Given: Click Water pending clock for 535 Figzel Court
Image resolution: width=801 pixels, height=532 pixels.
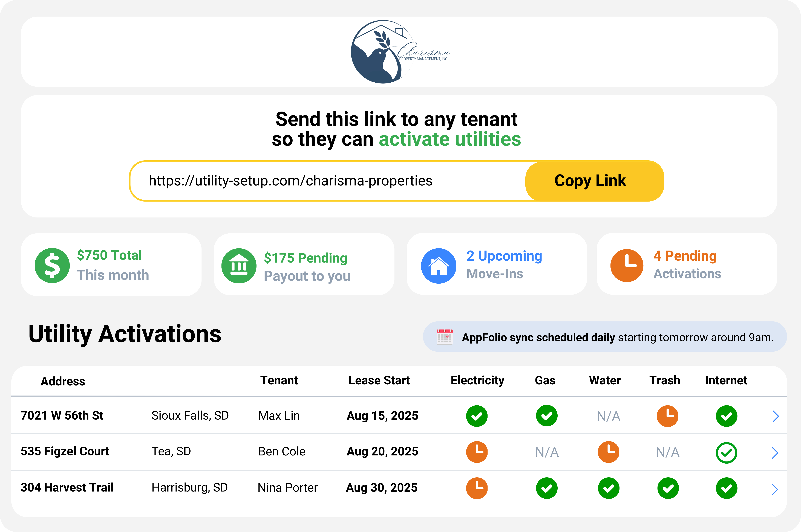Looking at the screenshot, I should point(609,452).
